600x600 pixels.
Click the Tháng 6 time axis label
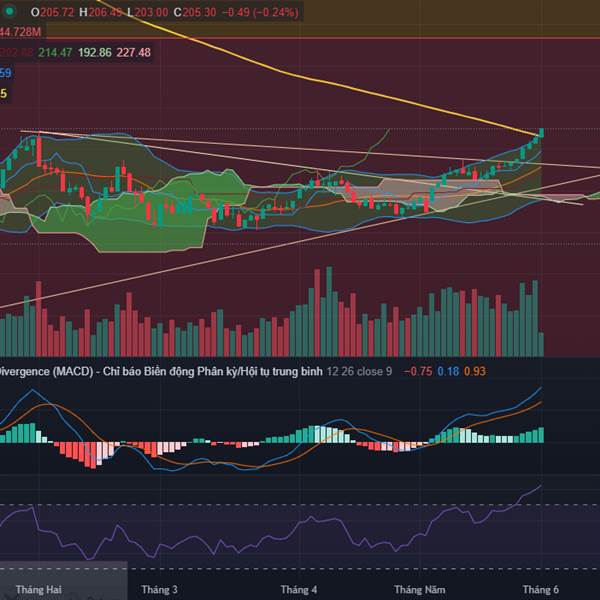point(541,590)
